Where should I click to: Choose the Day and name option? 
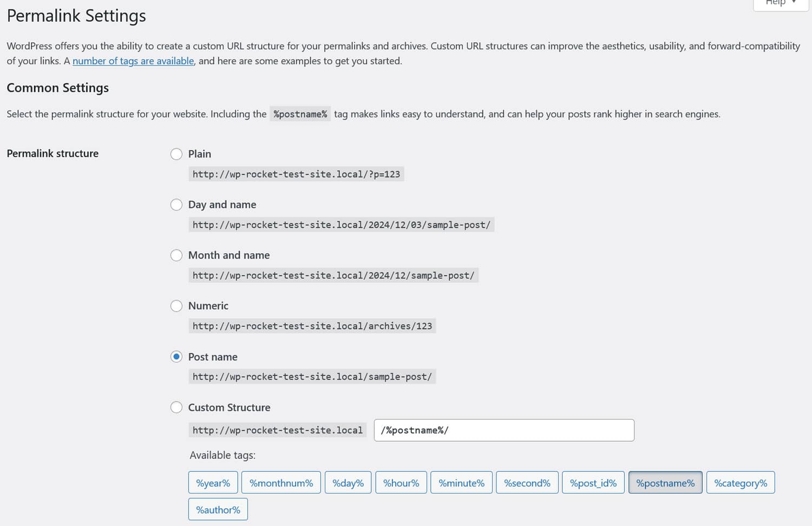coord(176,205)
